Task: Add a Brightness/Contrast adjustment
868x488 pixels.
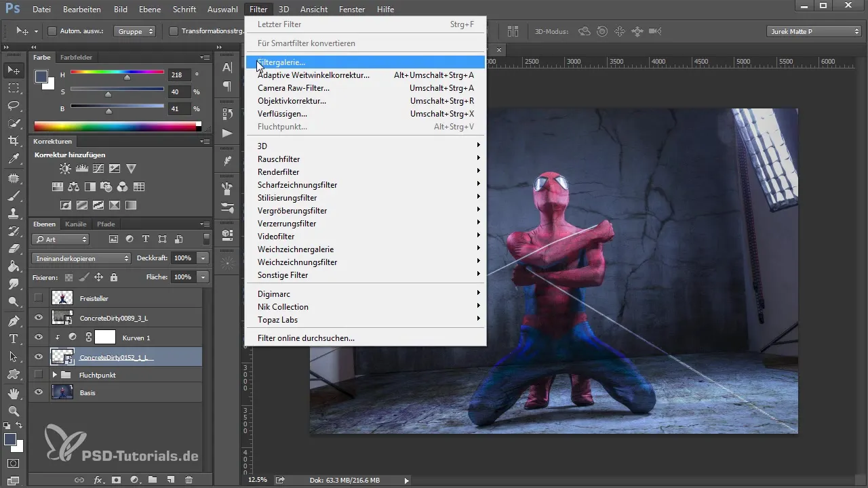Action: [x=64, y=168]
